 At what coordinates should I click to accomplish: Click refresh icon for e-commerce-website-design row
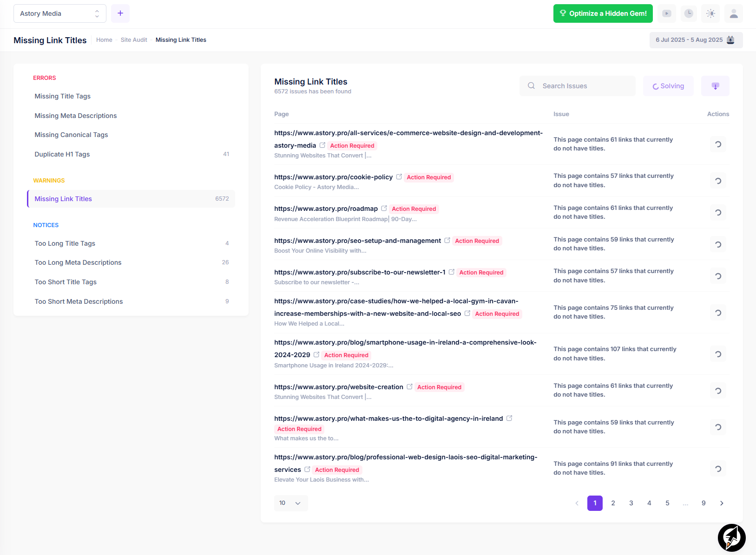[718, 144]
